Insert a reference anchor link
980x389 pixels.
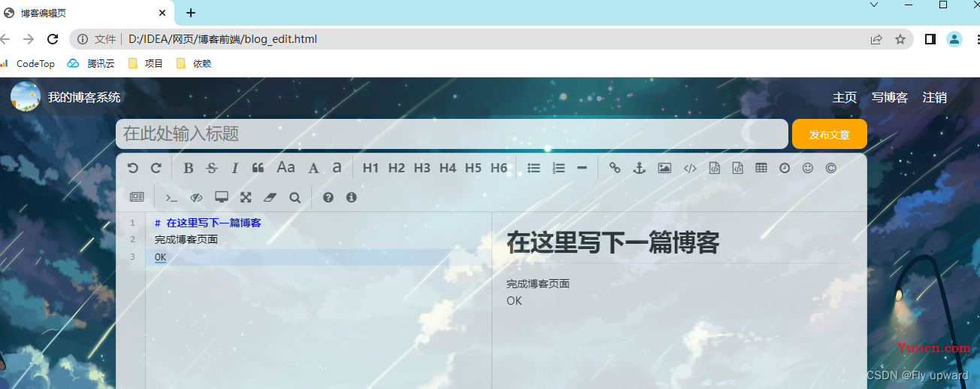tap(640, 168)
